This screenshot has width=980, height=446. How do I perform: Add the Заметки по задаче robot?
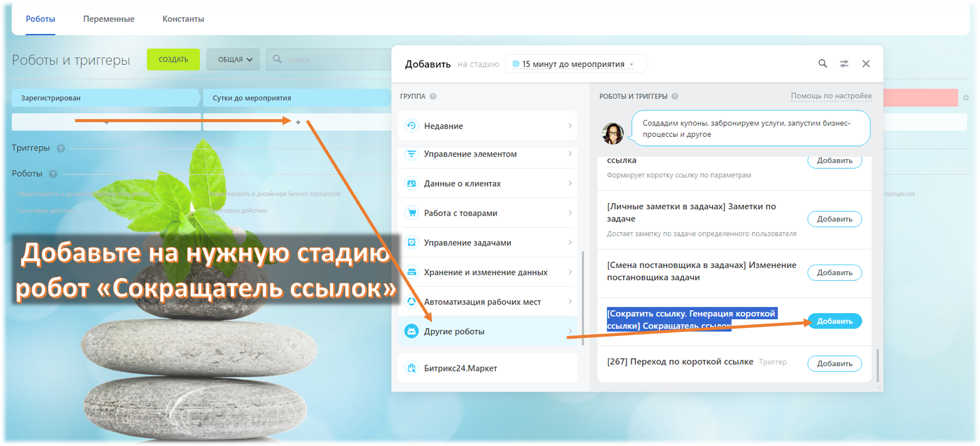coord(834,219)
